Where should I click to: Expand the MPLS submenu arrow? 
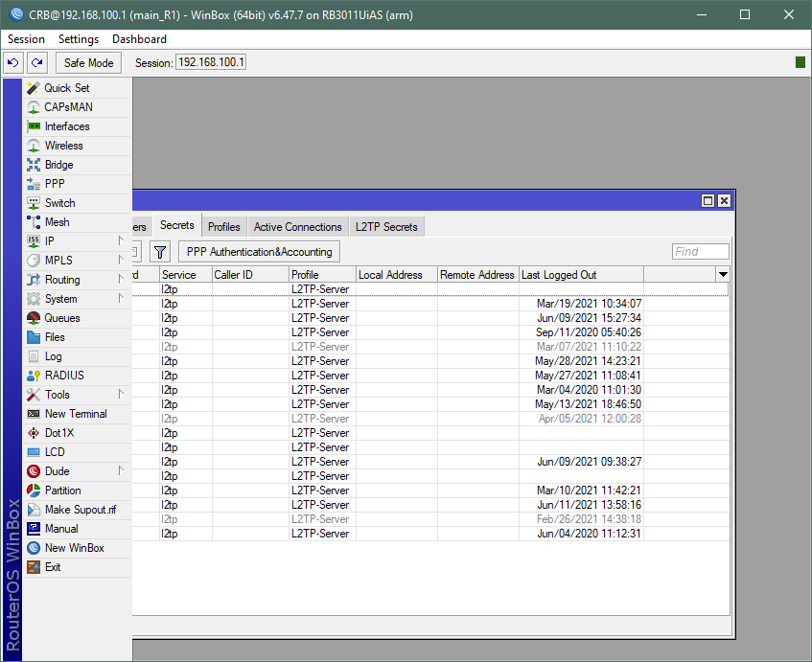(x=121, y=260)
